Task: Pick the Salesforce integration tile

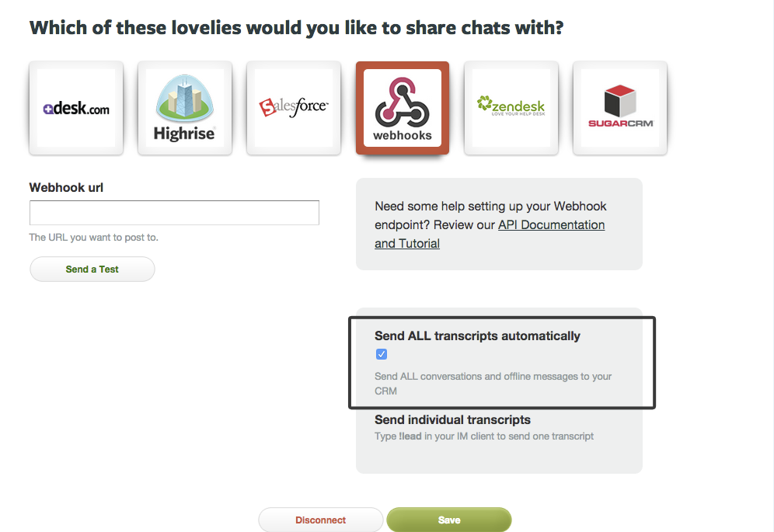Action: point(294,108)
